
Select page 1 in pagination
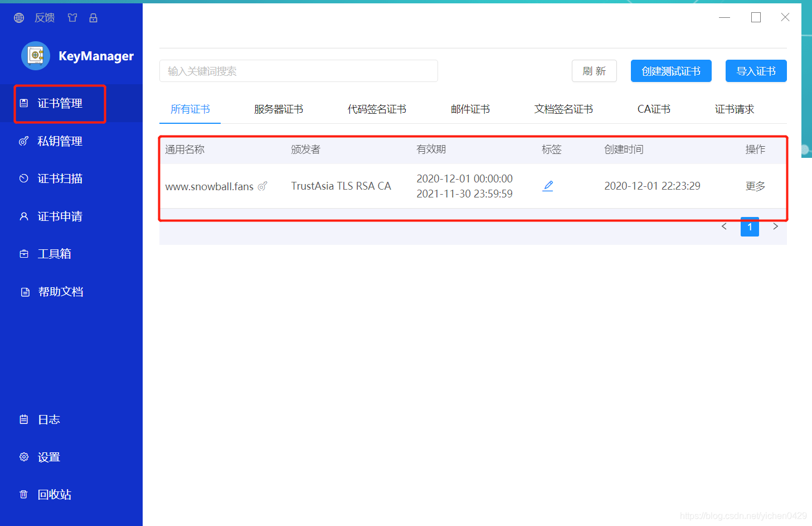[750, 226]
